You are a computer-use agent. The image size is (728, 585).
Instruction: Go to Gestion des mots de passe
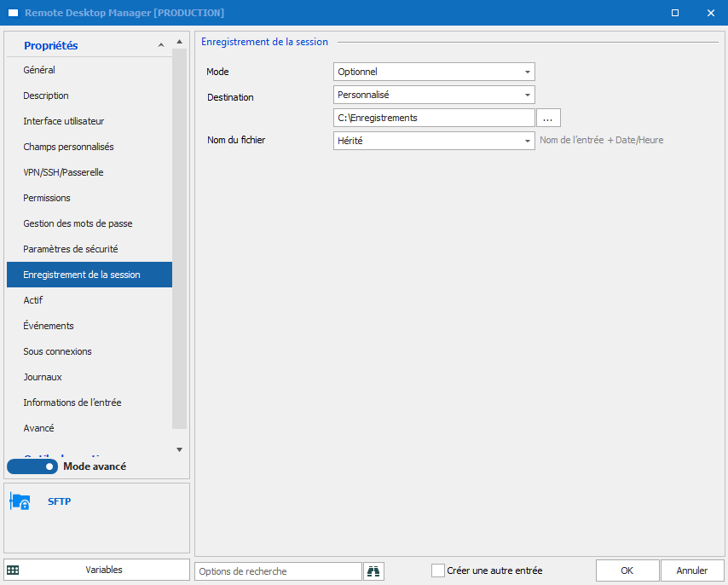78,223
